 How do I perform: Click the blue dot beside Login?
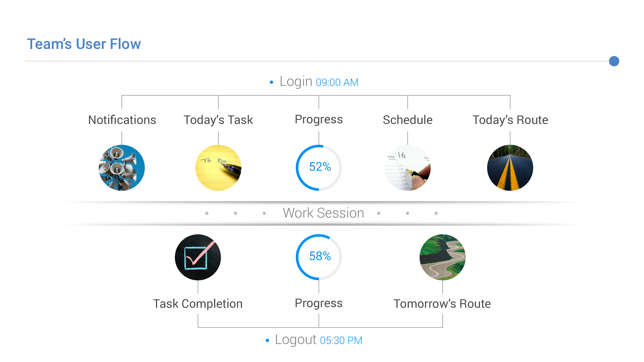coord(271,82)
